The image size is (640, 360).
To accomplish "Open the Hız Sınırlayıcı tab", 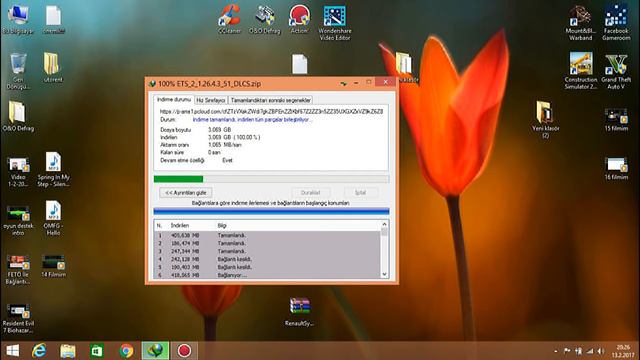I will click(x=211, y=100).
